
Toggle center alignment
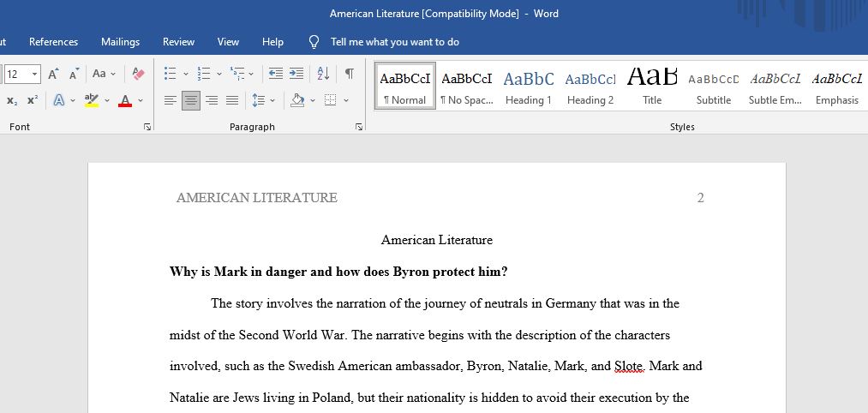pos(191,100)
